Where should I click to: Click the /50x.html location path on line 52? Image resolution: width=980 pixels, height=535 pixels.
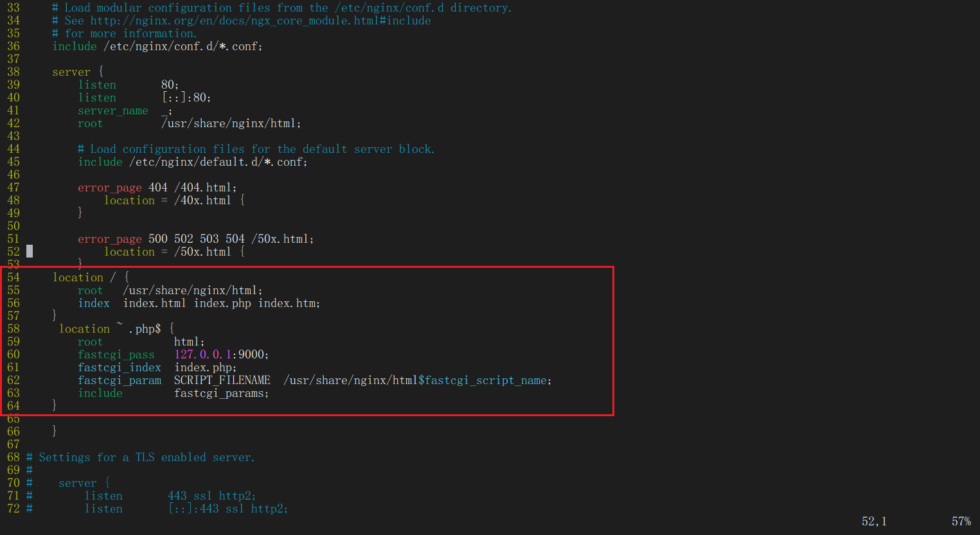pyautogui.click(x=202, y=252)
